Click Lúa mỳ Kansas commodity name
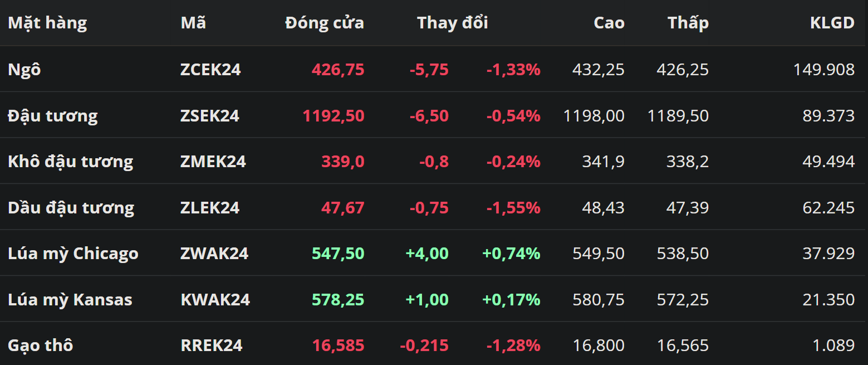Viewport: 868px width, 365px height. tap(70, 300)
